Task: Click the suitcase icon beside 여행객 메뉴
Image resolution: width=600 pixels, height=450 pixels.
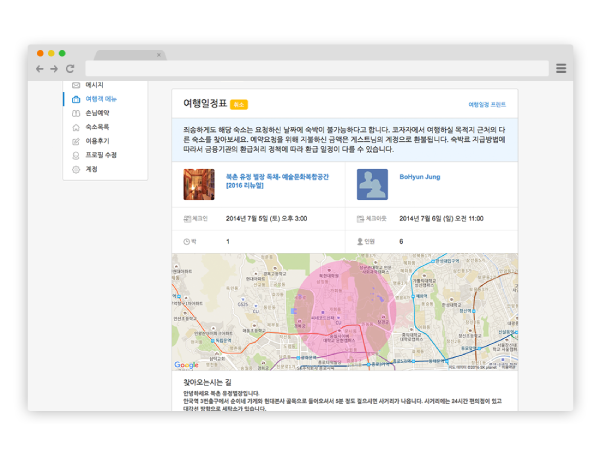Action: (76, 99)
